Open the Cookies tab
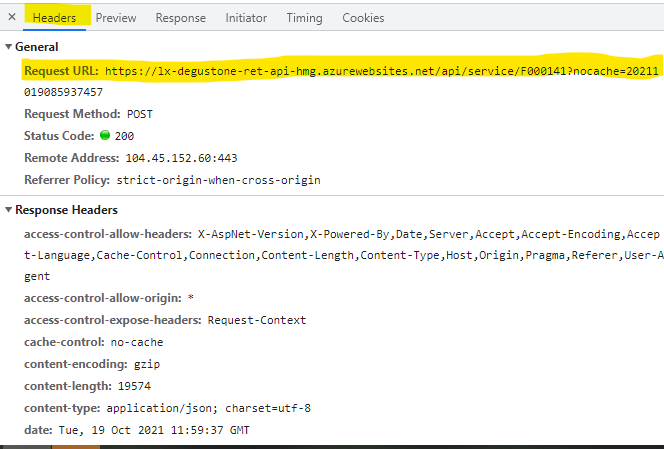This screenshot has width=664, height=449. [x=363, y=18]
